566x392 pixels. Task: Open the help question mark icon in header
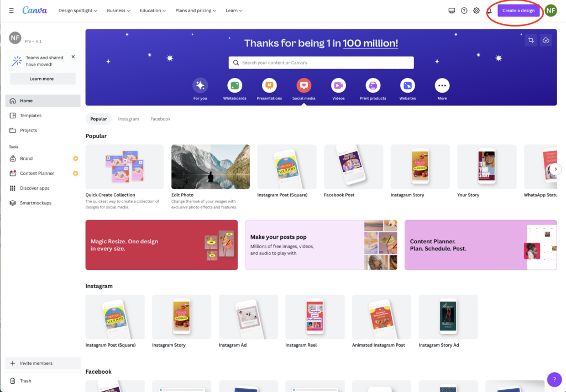[464, 11]
